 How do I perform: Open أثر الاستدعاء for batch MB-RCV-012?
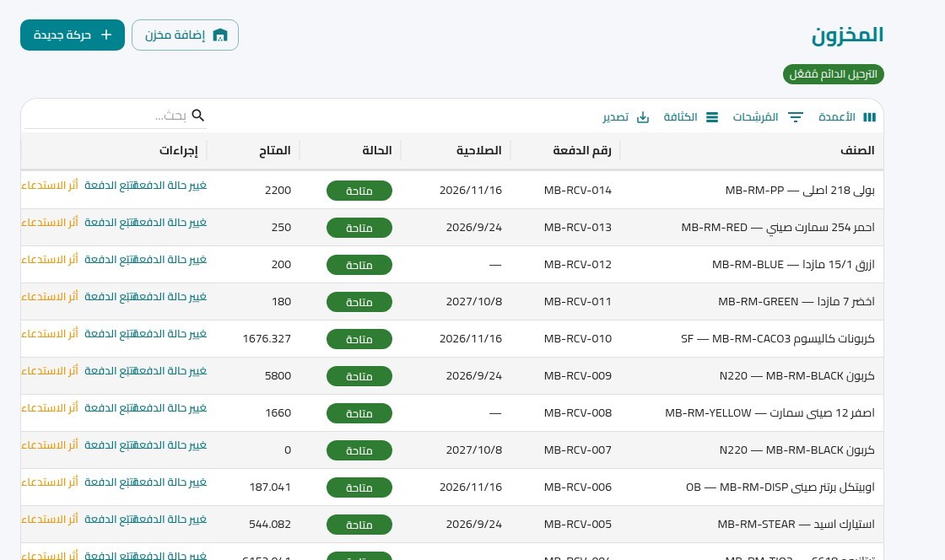click(x=50, y=260)
